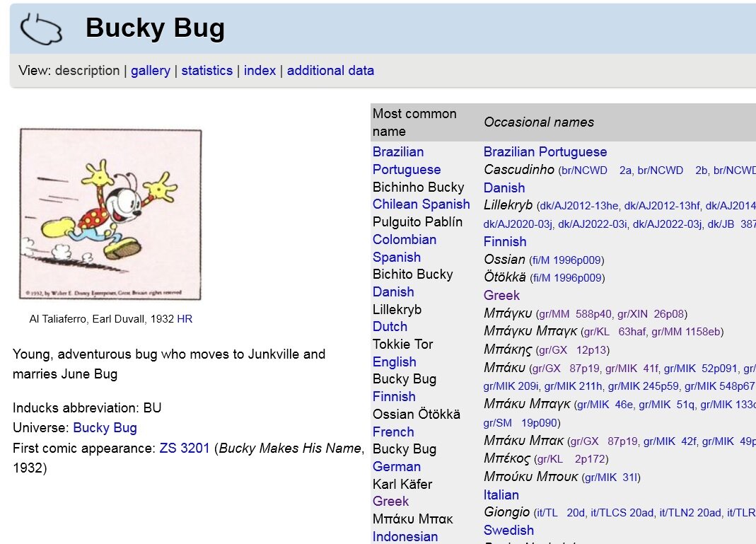Screen dimensions: 756x544
Task: Click French in the common name column
Action: (393, 432)
